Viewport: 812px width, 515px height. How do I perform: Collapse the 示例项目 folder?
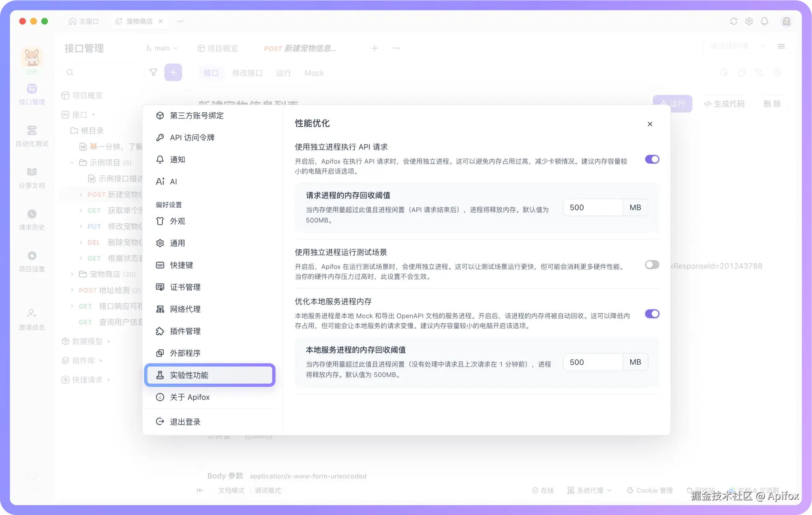pyautogui.click(x=72, y=162)
